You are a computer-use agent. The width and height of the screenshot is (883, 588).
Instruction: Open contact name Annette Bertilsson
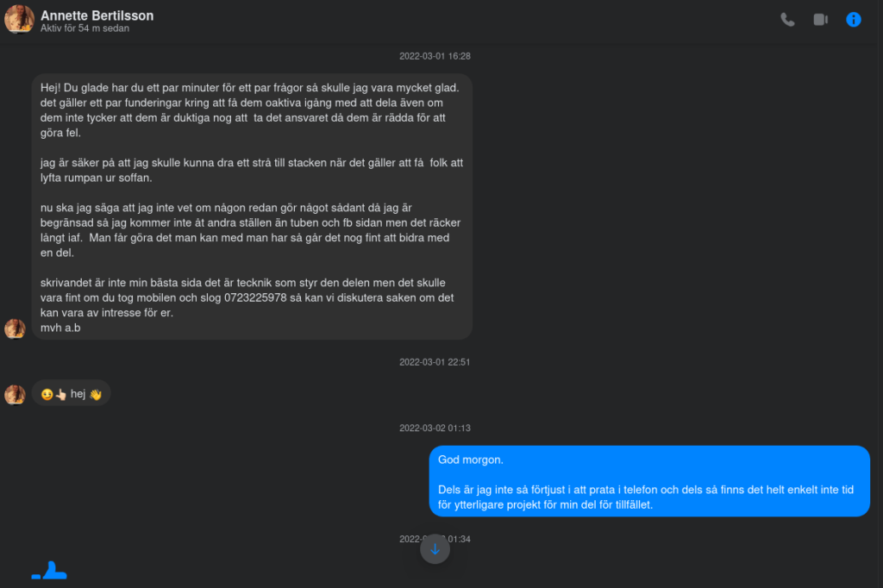[x=97, y=16]
